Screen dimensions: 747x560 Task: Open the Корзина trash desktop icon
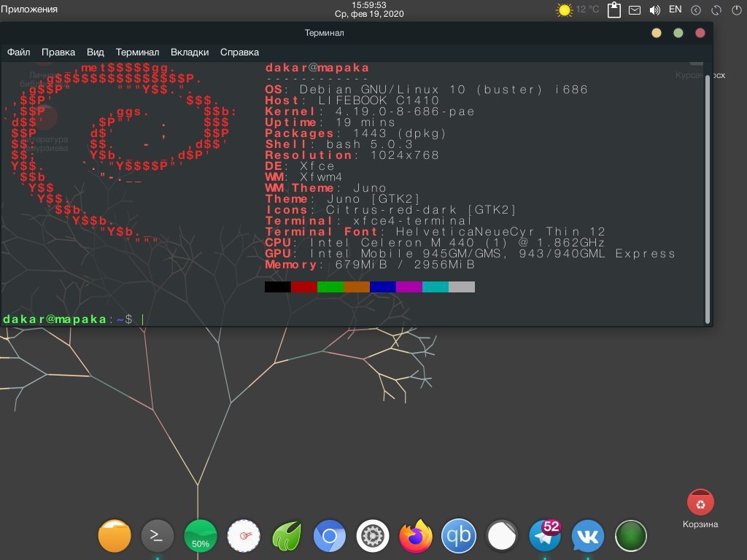(x=700, y=509)
